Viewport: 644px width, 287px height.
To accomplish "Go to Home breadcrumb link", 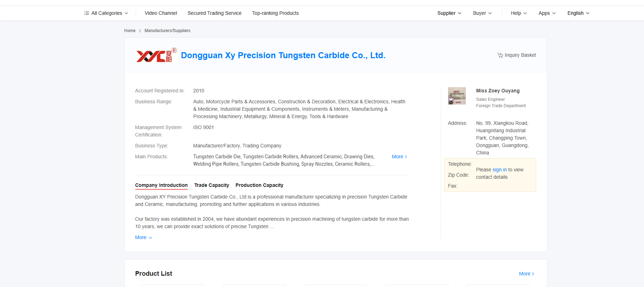I will coord(130,31).
